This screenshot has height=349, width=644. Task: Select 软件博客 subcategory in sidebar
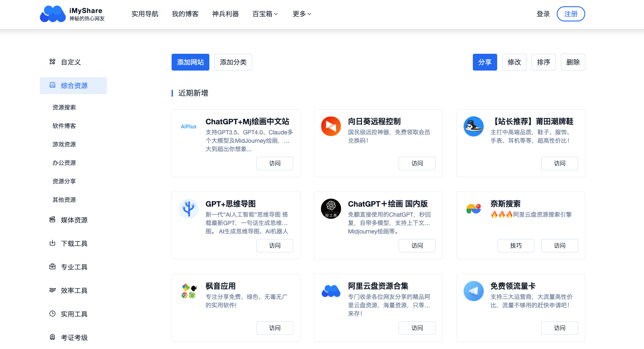click(64, 126)
